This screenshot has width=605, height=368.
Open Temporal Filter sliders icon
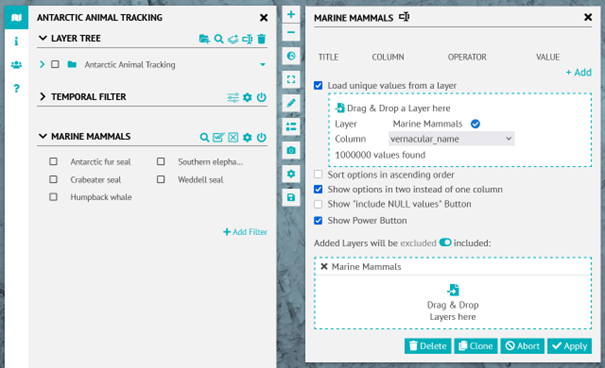coord(233,97)
